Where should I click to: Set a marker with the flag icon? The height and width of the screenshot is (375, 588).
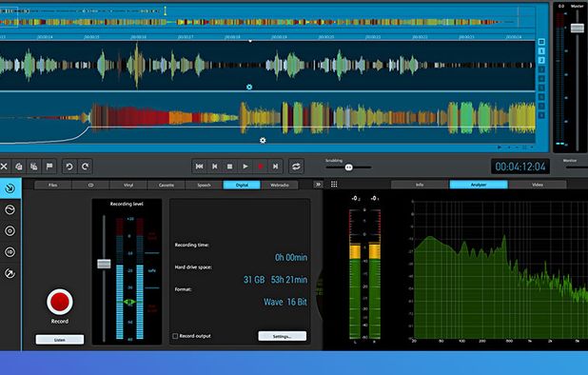(49, 167)
